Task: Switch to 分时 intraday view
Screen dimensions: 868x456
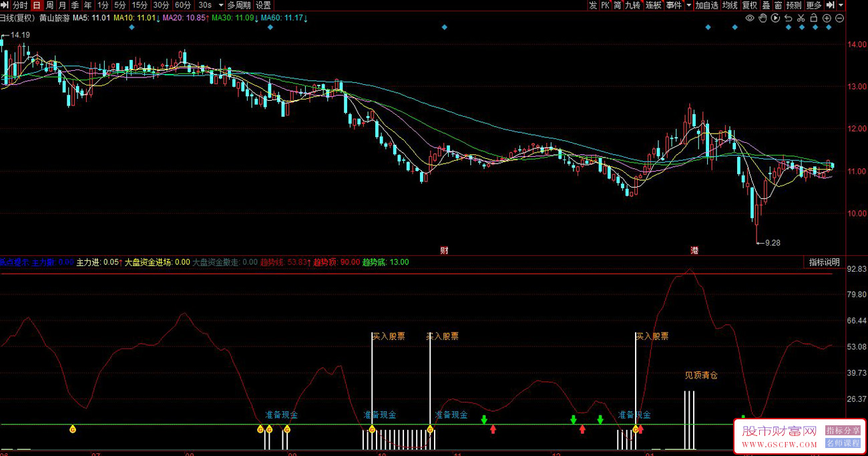Action: pyautogui.click(x=21, y=5)
